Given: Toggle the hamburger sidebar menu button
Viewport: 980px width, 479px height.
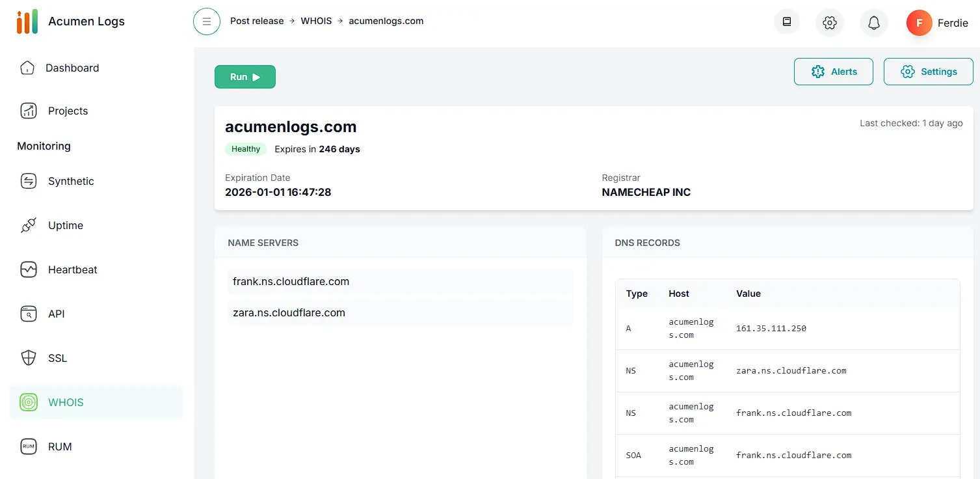Looking at the screenshot, I should tap(207, 21).
